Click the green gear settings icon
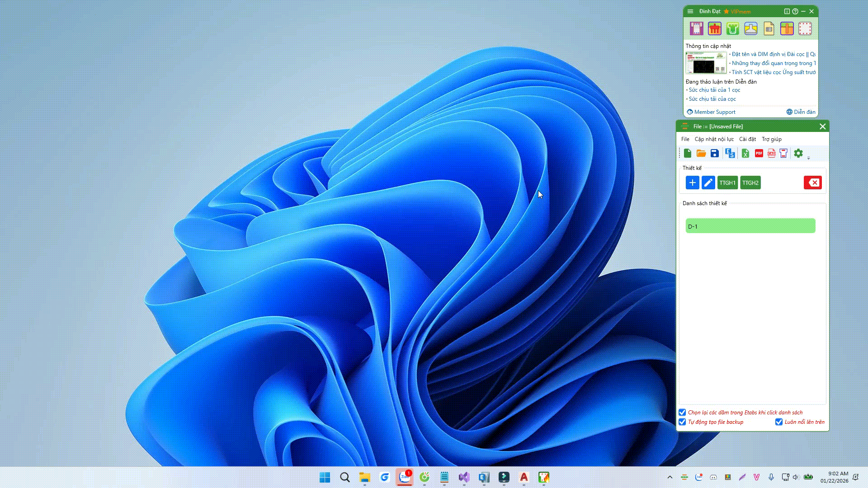This screenshot has width=868, height=488. coord(798,154)
